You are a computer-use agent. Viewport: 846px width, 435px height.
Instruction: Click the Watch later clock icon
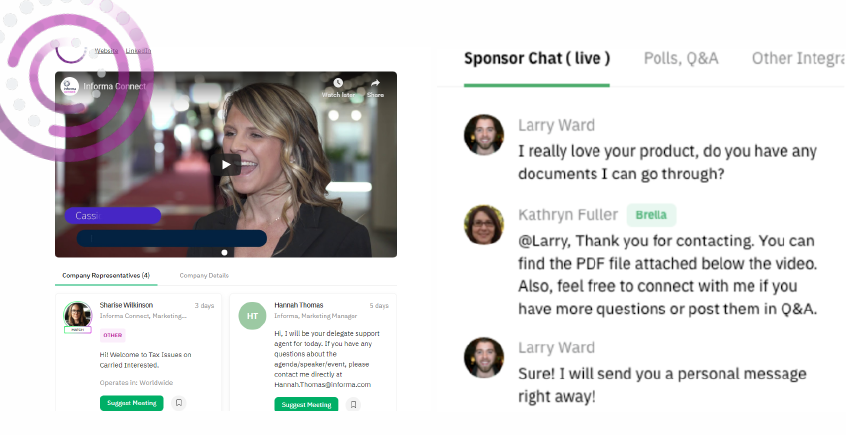pos(338,83)
